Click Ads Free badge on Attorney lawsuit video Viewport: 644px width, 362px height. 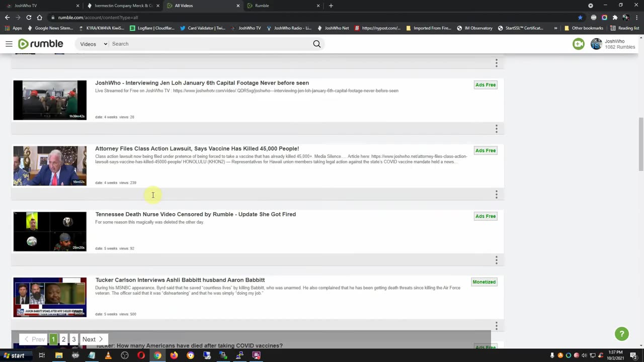tap(486, 150)
